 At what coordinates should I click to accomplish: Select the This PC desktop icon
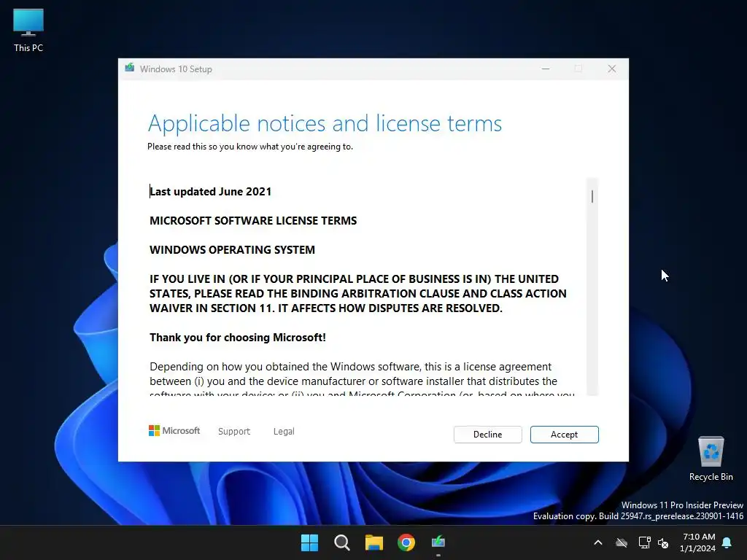[x=28, y=31]
